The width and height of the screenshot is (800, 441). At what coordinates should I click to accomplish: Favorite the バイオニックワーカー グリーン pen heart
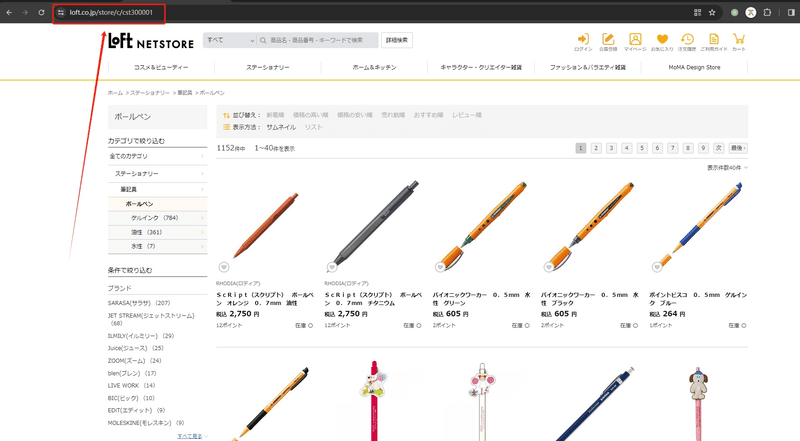(440, 267)
